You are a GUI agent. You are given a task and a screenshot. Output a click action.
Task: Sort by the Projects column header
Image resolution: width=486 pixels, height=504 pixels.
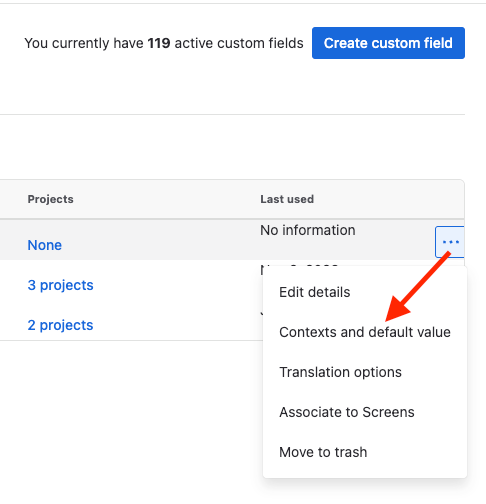coord(50,199)
